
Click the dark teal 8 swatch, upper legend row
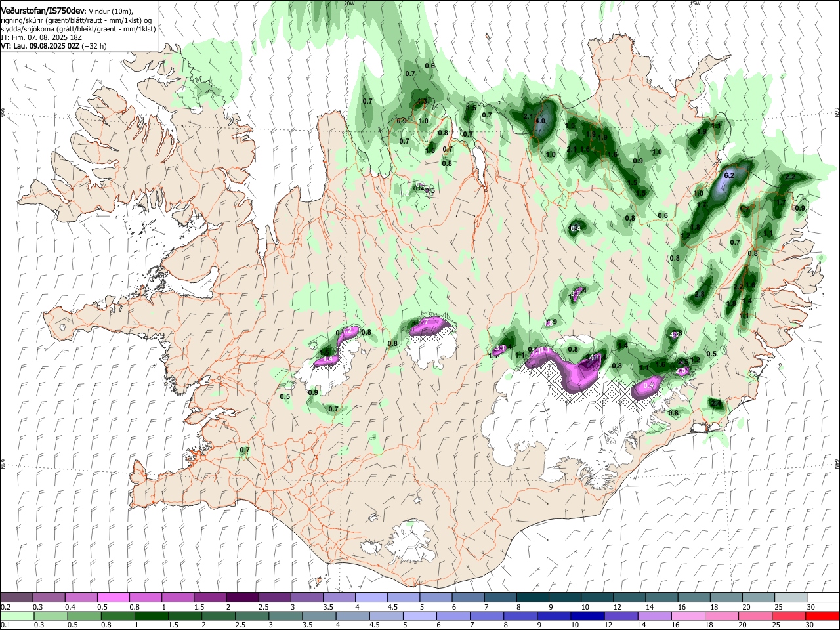coord(532,598)
